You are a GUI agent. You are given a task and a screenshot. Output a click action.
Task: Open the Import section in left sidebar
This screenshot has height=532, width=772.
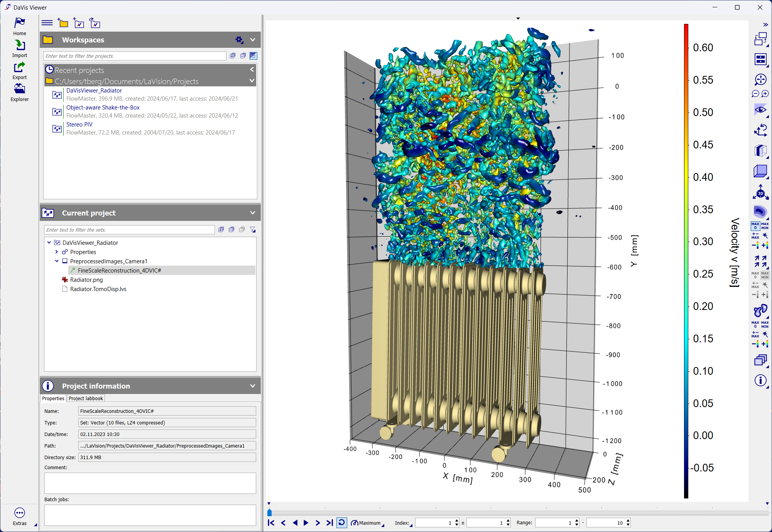[20, 49]
